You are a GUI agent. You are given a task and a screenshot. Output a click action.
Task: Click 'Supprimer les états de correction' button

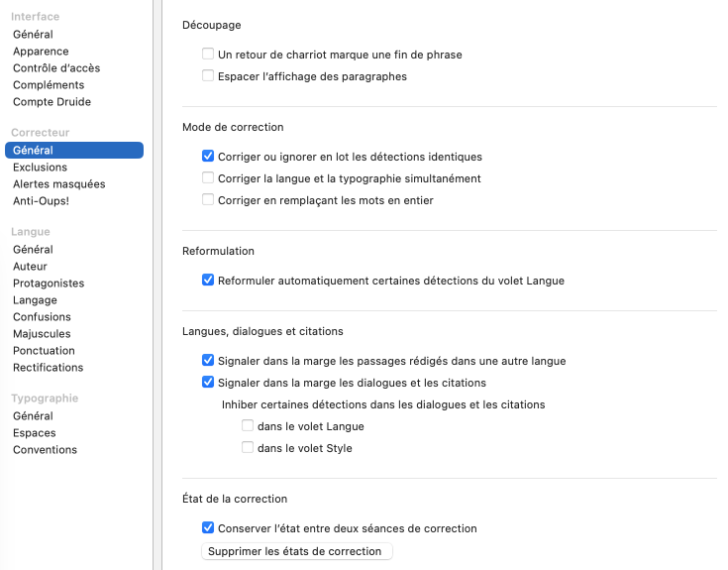click(297, 551)
